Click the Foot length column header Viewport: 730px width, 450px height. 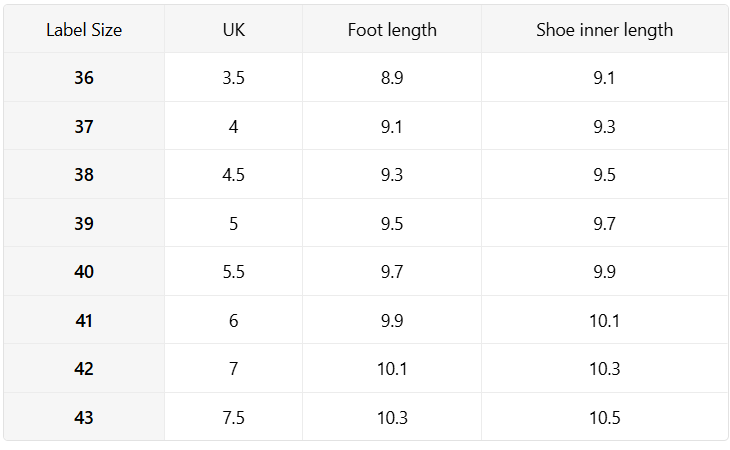[x=392, y=30]
